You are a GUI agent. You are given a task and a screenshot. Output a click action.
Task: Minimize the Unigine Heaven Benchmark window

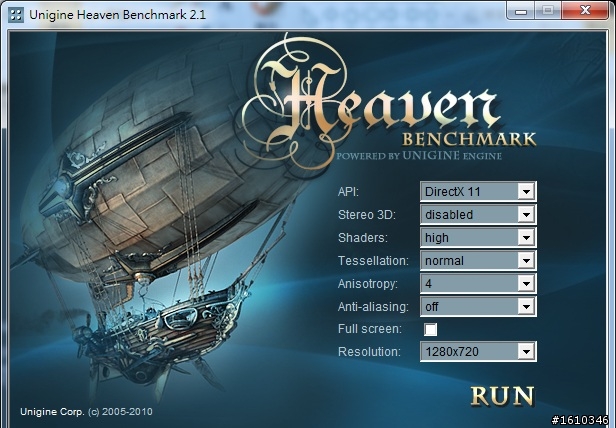coord(521,10)
